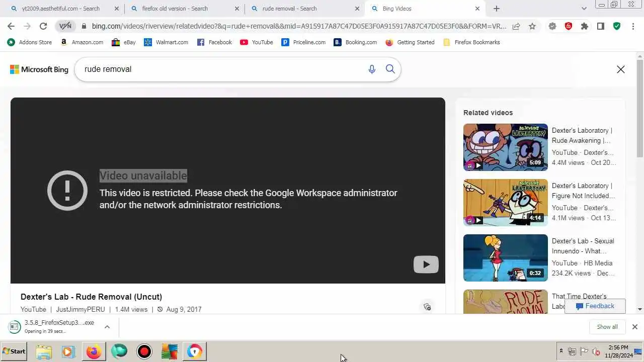This screenshot has width=644, height=362.
Task: Click the Dexter's Lab Rude Removal (Uncut) title
Action: click(91, 297)
